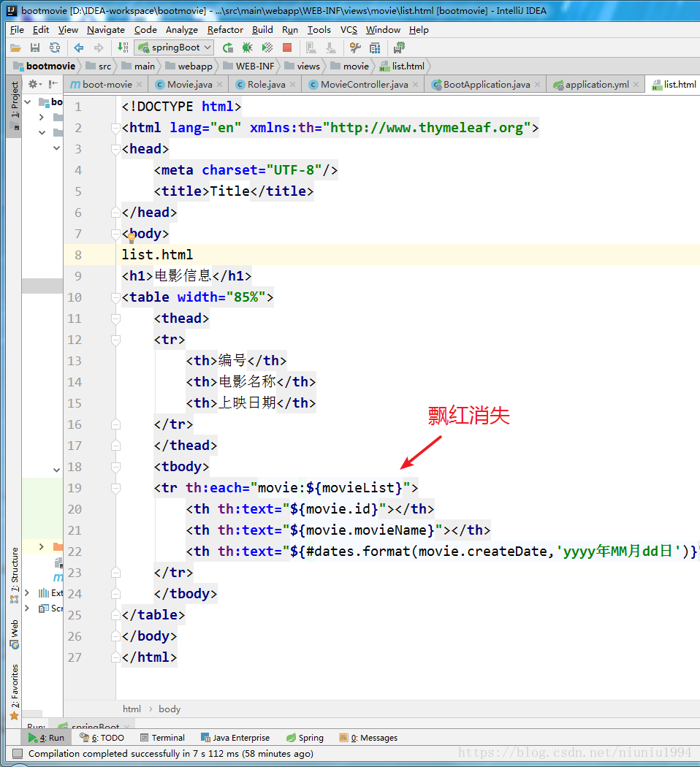Switch to the Movie.java editor tab
700x767 pixels.
189,85
